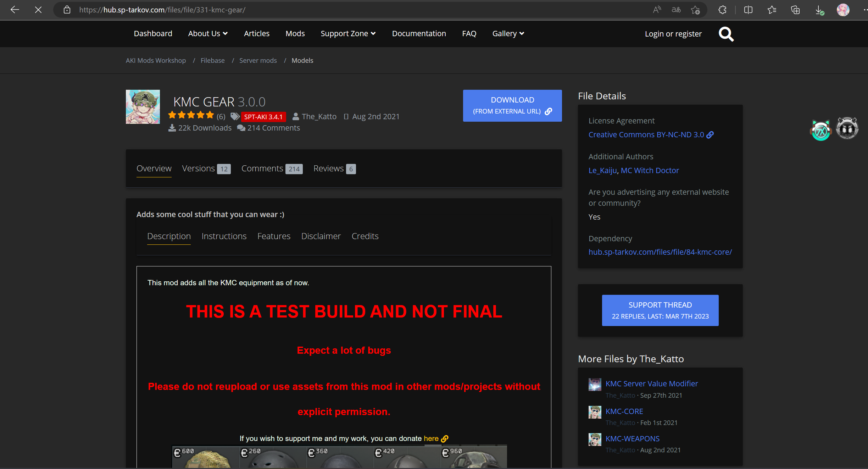
Task: Open browser profile avatar
Action: click(x=843, y=10)
